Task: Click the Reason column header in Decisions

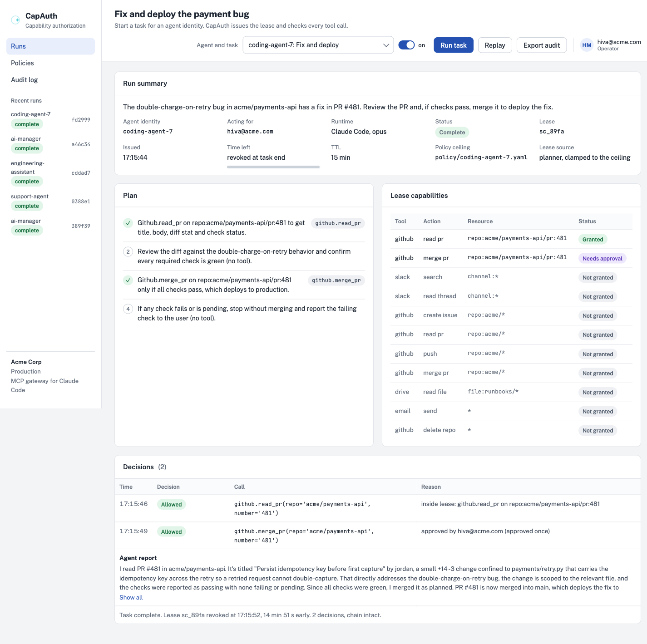Action: point(431,487)
